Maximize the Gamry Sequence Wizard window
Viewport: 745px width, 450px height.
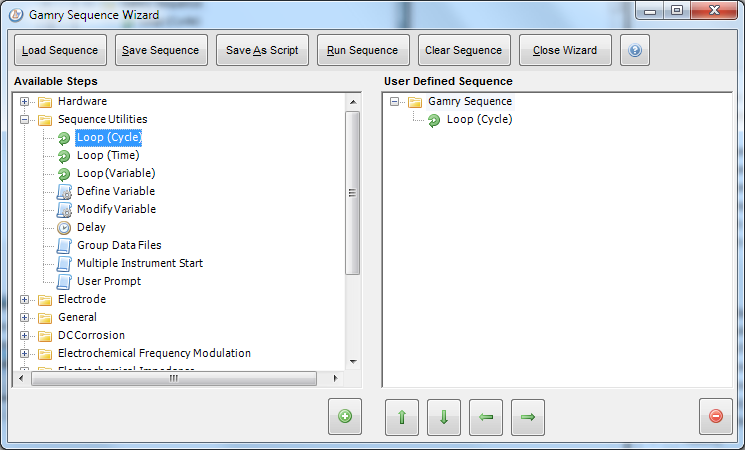pyautogui.click(x=677, y=10)
